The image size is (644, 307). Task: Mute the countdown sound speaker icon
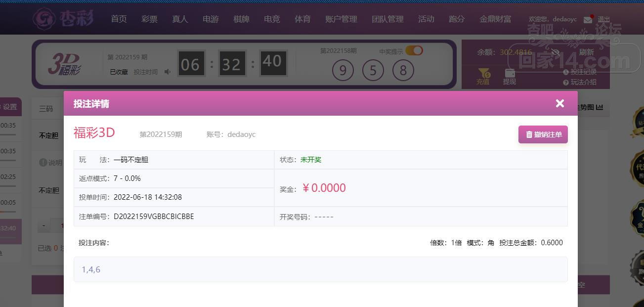click(x=168, y=72)
